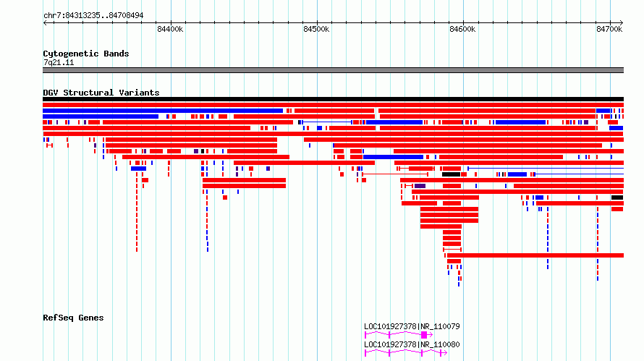Click the right arrowhead of the ruler
The image size is (644, 361).
coord(621,22)
